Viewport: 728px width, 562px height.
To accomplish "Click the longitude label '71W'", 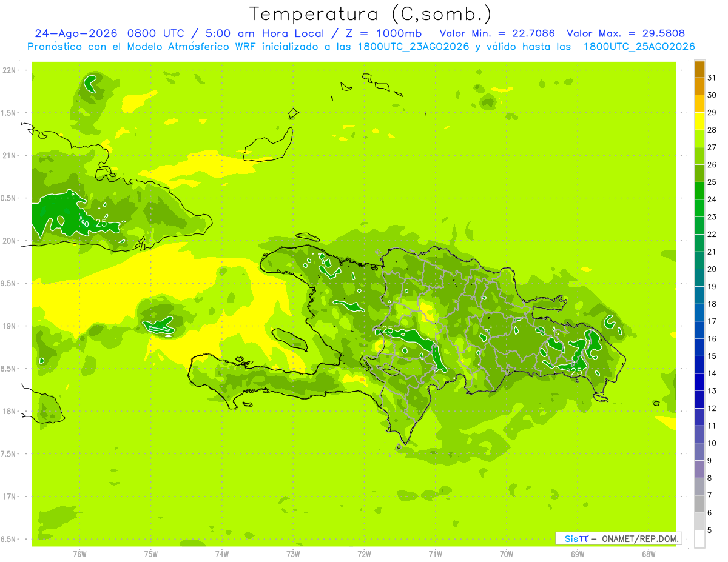I will tap(435, 554).
